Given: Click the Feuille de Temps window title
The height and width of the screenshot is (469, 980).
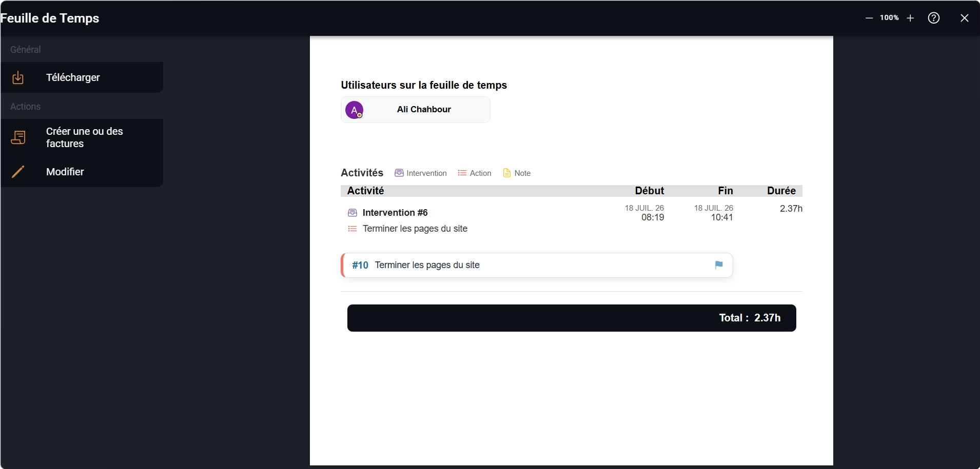Looking at the screenshot, I should pos(50,18).
